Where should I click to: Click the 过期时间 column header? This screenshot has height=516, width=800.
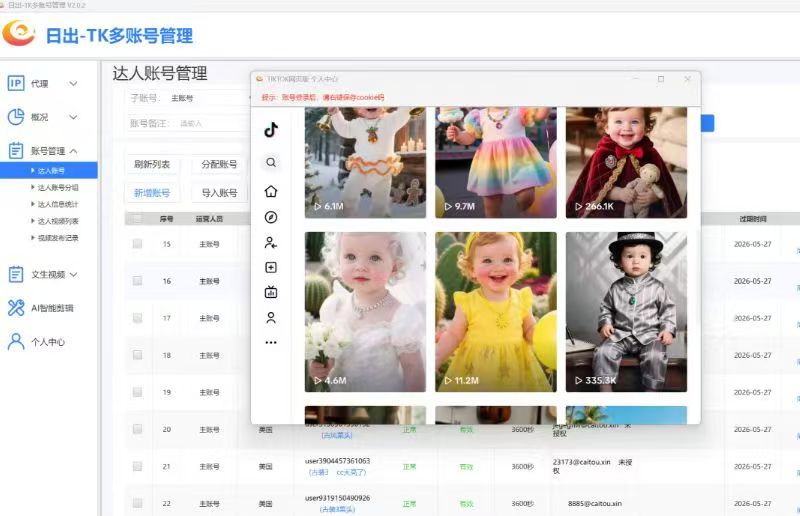(x=753, y=219)
